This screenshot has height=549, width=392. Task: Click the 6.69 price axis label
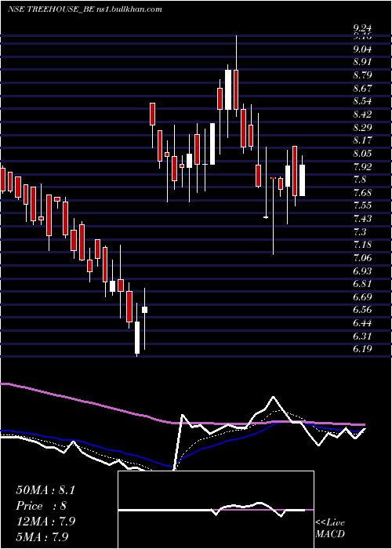pos(362,297)
